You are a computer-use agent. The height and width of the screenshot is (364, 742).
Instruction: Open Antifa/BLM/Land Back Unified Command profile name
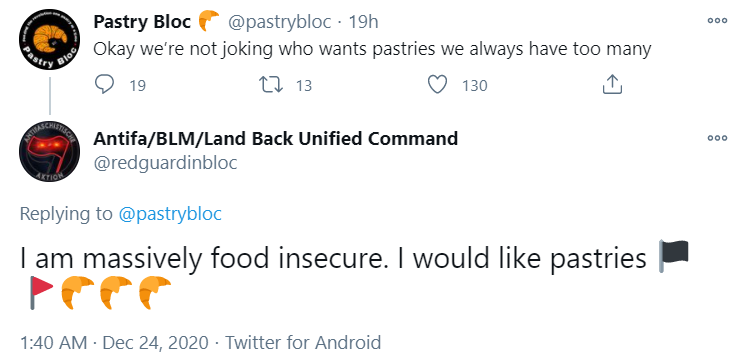pyautogui.click(x=275, y=139)
